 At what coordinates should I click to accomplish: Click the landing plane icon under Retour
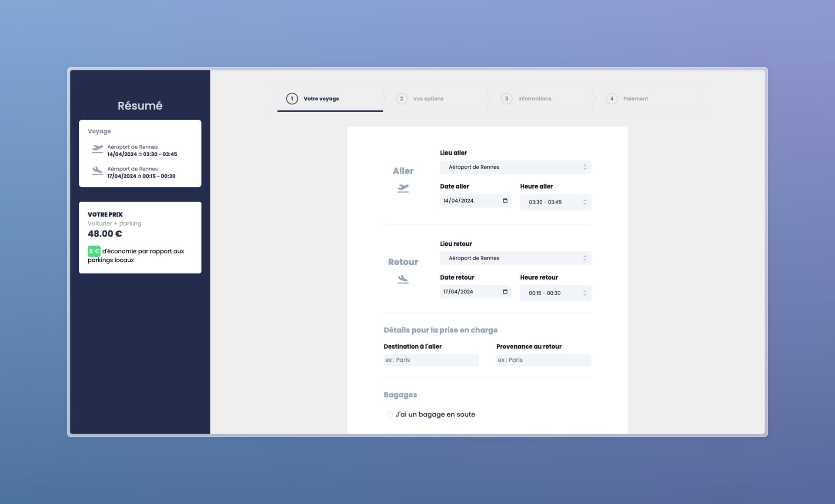403,279
